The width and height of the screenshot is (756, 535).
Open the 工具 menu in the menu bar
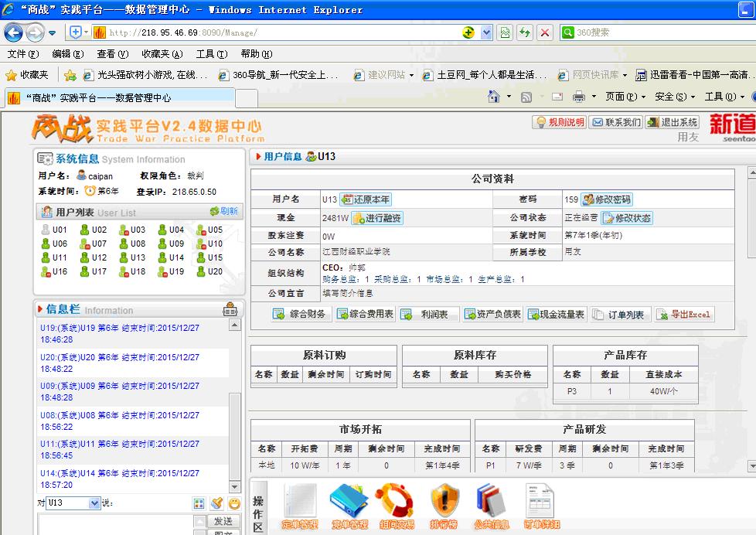point(211,54)
